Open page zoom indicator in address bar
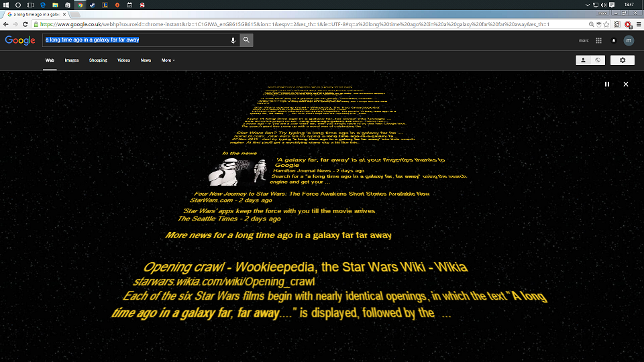This screenshot has width=644, height=362. [x=592, y=24]
